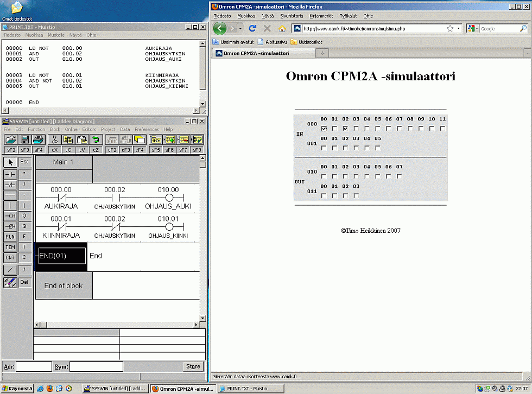The image size is (532, 394).
Task: Select the normally open contact tool
Action: pyautogui.click(x=10, y=174)
